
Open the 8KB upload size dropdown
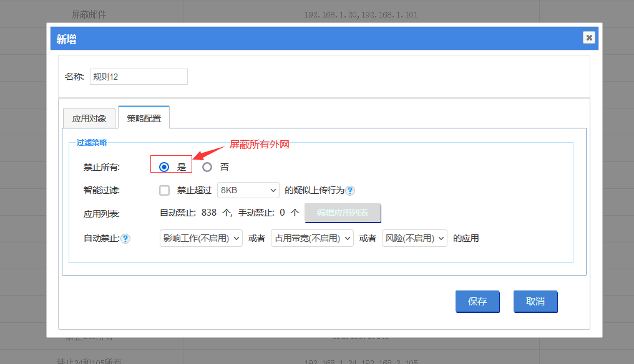pyautogui.click(x=248, y=191)
